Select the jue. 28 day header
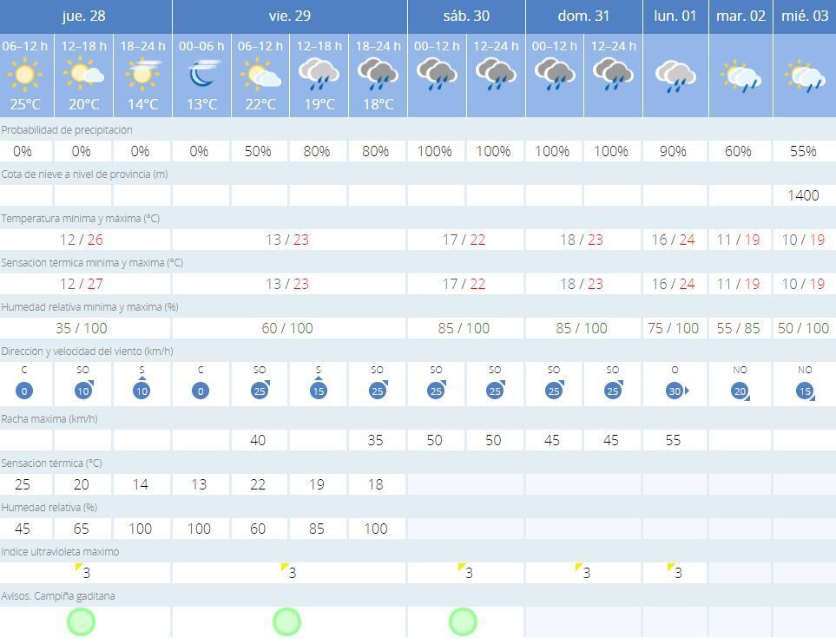836x644 pixels. tap(85, 16)
